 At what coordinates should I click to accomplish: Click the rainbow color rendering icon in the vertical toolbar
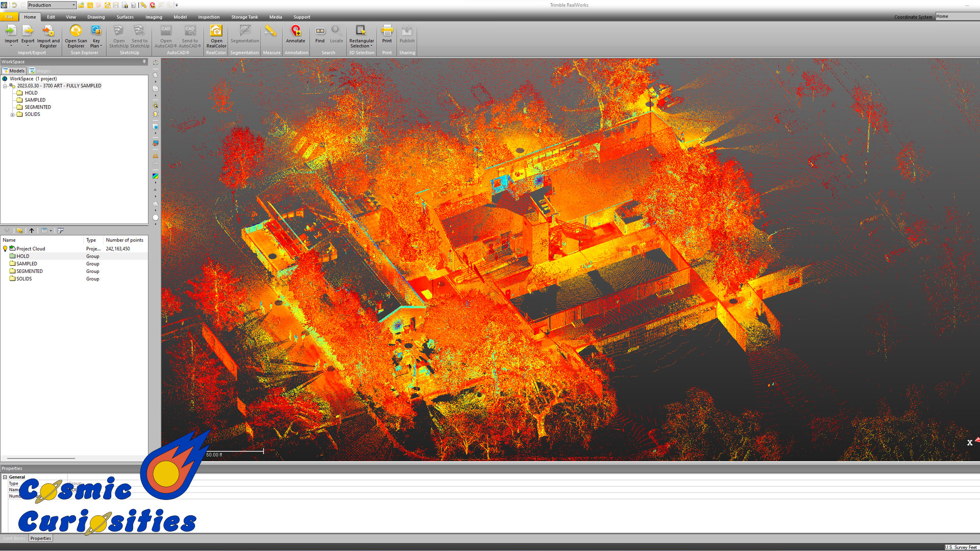click(155, 176)
